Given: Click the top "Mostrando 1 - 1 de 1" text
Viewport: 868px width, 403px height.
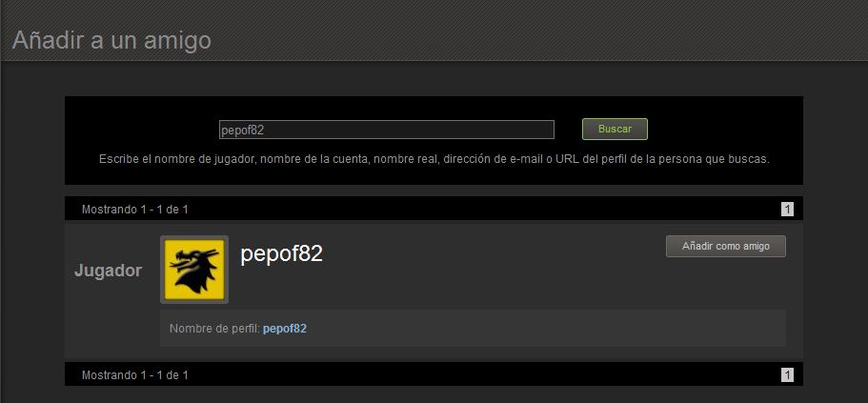Looking at the screenshot, I should tap(135, 210).
